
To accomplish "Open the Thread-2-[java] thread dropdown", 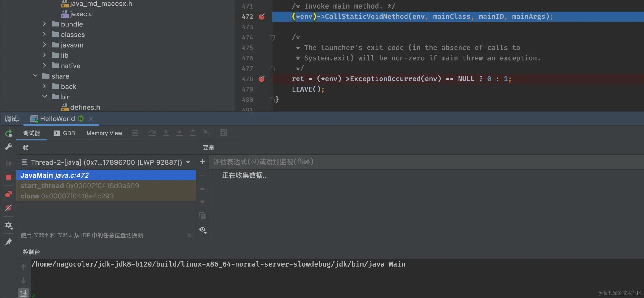I will 188,162.
